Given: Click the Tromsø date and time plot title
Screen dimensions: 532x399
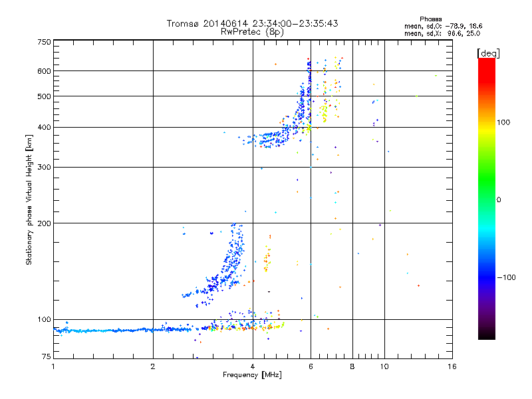Looking at the screenshot, I should (x=252, y=23).
